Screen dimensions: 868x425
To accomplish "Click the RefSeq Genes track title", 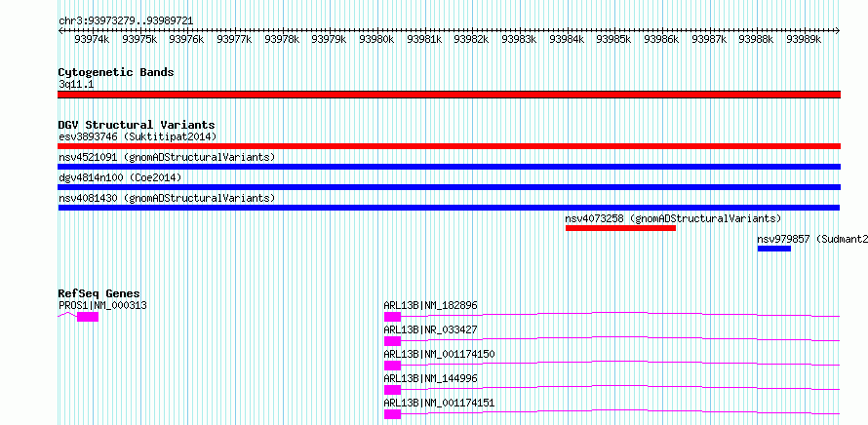I will 99,293.
